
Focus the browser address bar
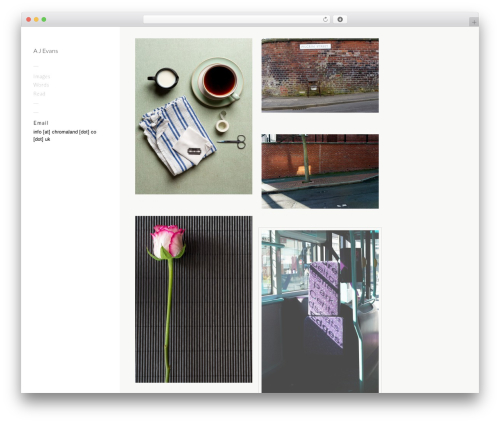pyautogui.click(x=236, y=20)
